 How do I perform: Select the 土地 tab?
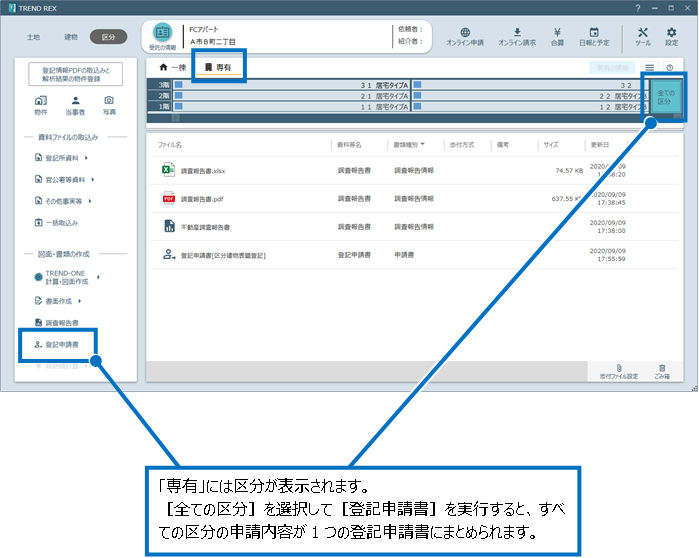33,37
